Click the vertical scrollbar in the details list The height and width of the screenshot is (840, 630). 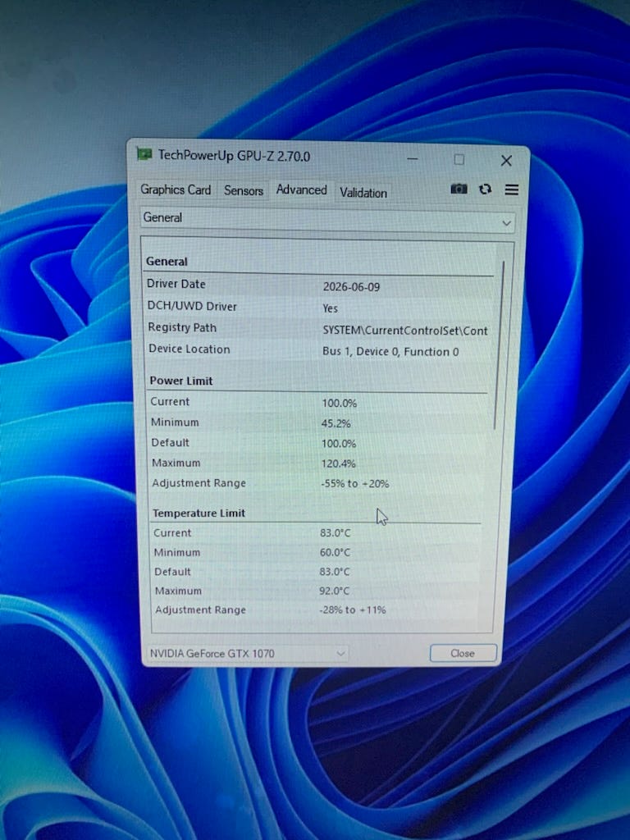[499, 345]
